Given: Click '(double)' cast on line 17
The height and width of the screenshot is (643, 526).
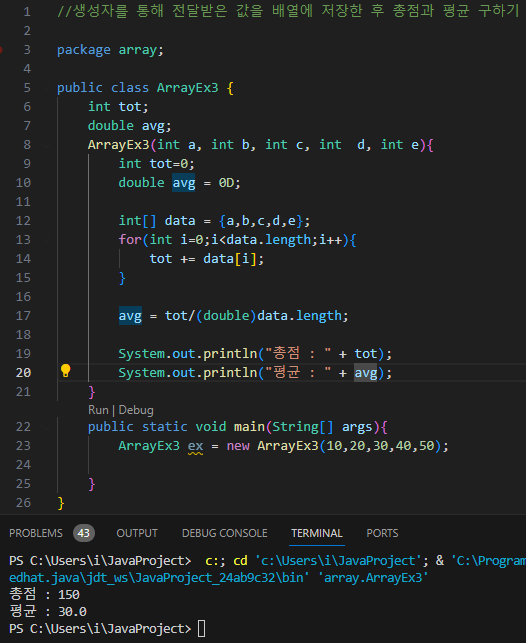Looking at the screenshot, I should [226, 316].
